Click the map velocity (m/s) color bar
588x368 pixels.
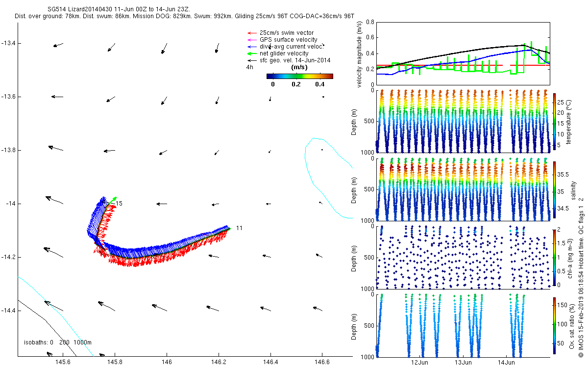[300, 76]
